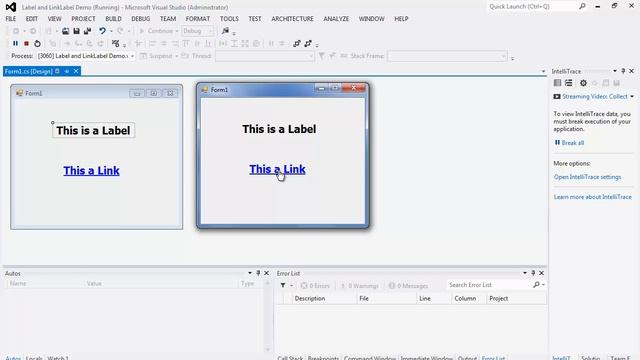Screen dimensions: 640x360
Task: Select This is a Label in designer
Action: point(93,131)
